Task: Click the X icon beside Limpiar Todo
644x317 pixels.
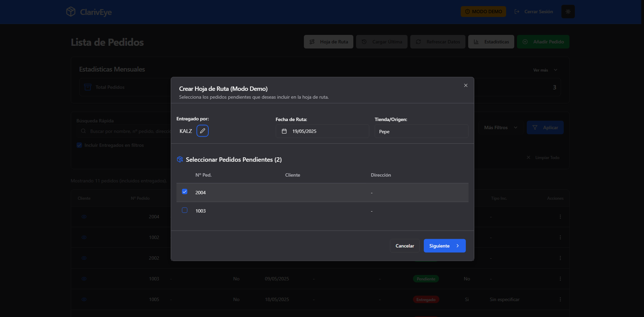Action: pyautogui.click(x=528, y=157)
